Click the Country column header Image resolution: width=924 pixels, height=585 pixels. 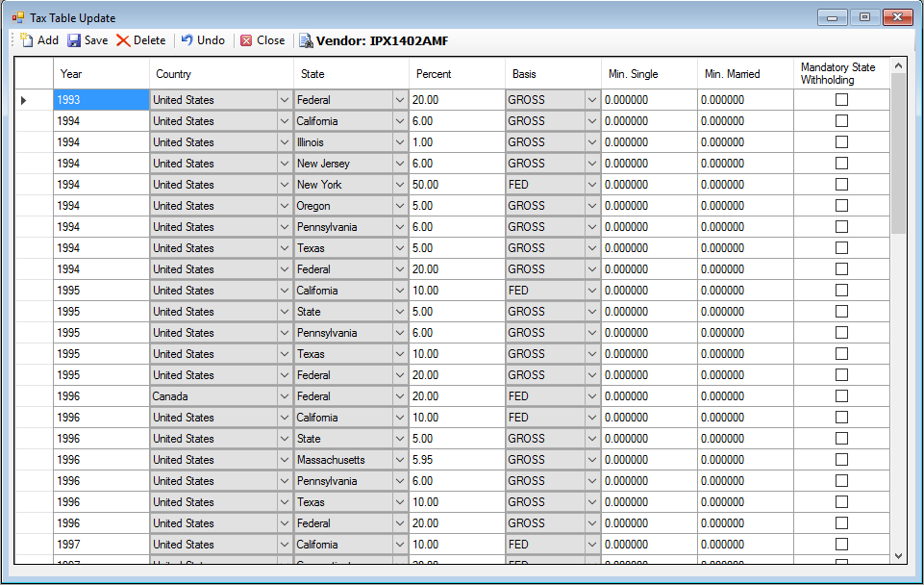coord(221,74)
